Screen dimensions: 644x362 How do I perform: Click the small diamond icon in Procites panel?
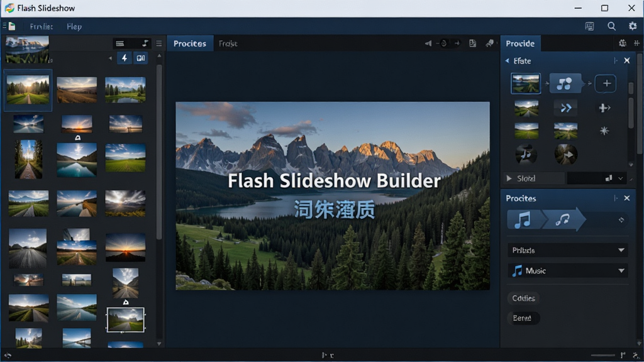(x=621, y=220)
